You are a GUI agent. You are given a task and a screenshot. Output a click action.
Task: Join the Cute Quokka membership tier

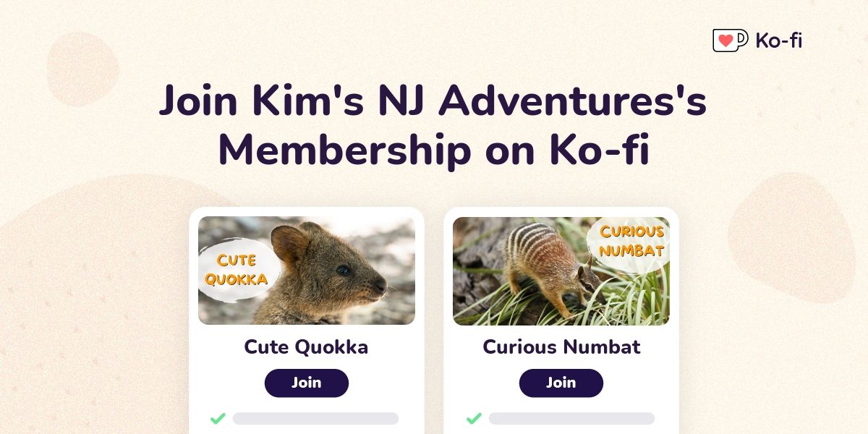306,383
